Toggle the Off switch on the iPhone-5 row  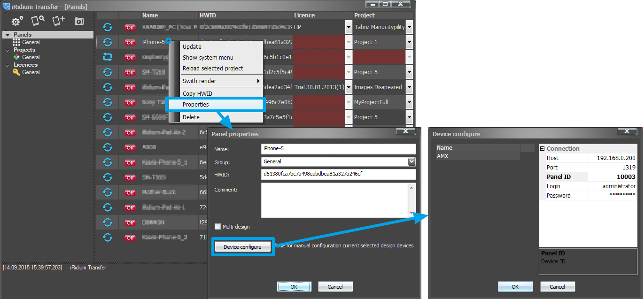click(x=130, y=42)
